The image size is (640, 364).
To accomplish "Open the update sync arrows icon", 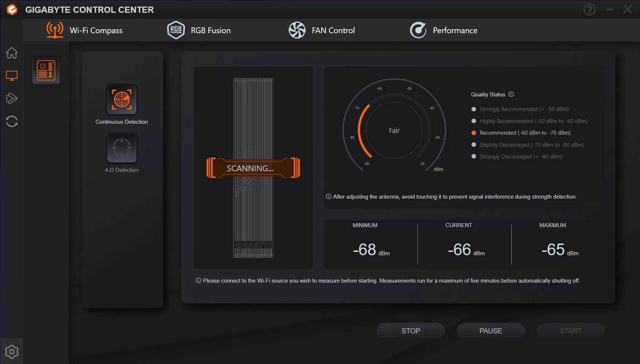I will [x=12, y=121].
